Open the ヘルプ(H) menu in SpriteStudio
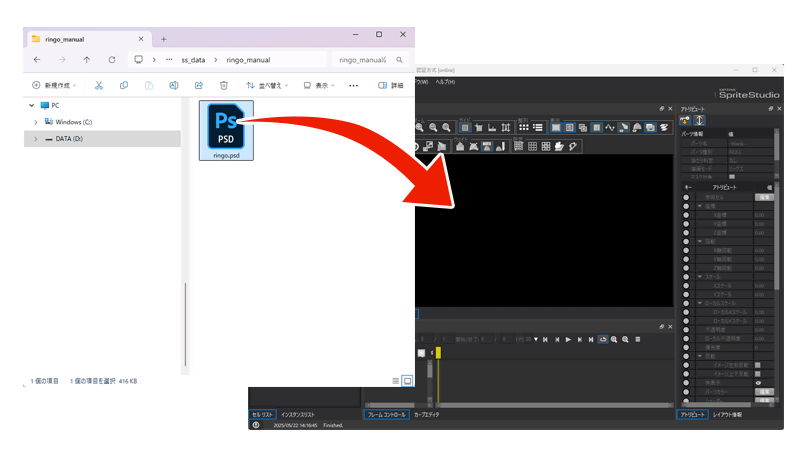Screen dimensions: 800x450 pos(445,82)
